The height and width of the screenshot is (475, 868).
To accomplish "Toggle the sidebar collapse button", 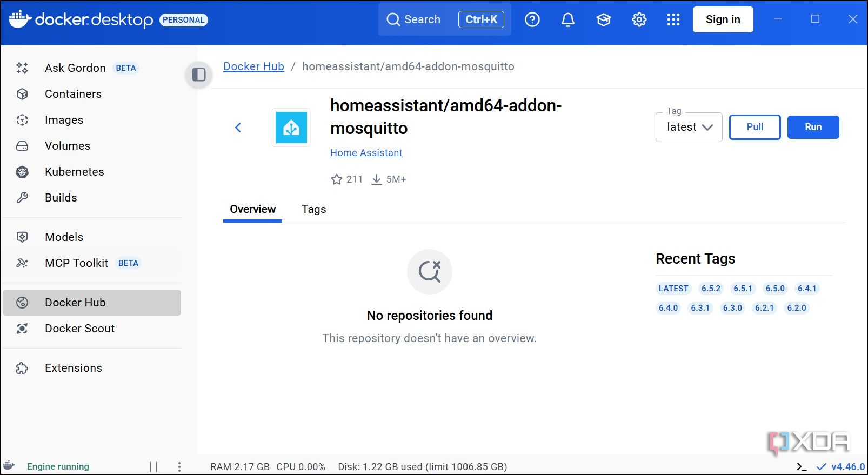I will [199, 75].
